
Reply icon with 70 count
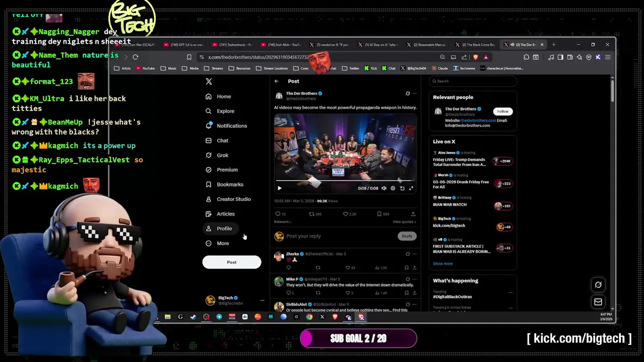[x=280, y=214]
